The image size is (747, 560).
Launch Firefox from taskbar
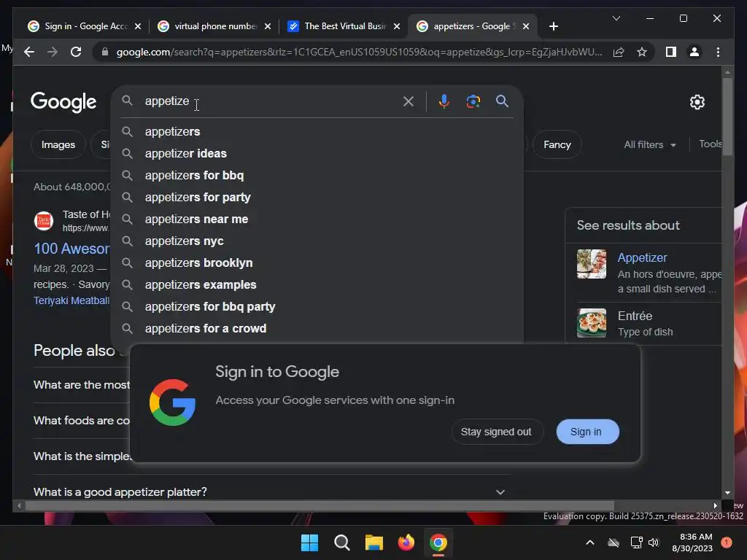click(406, 542)
